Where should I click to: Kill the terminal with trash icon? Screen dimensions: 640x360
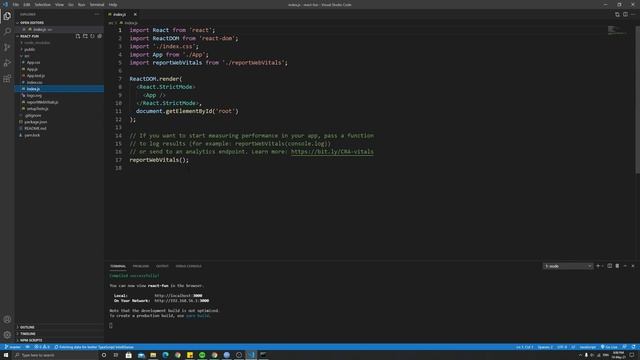pyautogui.click(x=617, y=266)
